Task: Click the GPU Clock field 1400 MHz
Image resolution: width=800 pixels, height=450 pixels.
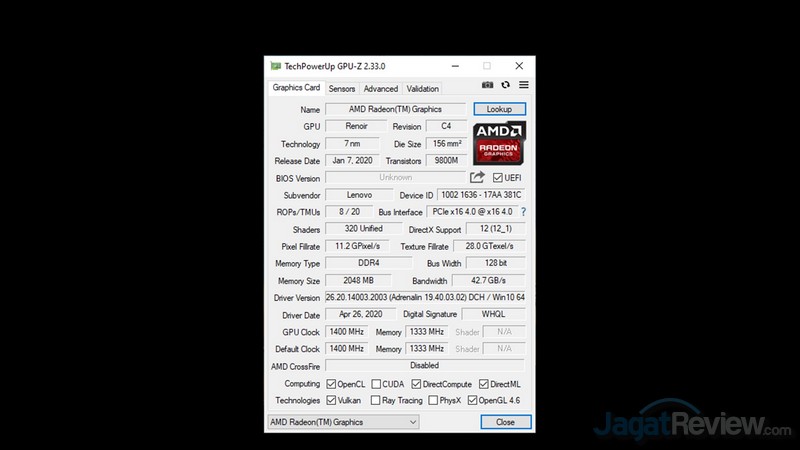Action: coord(346,332)
